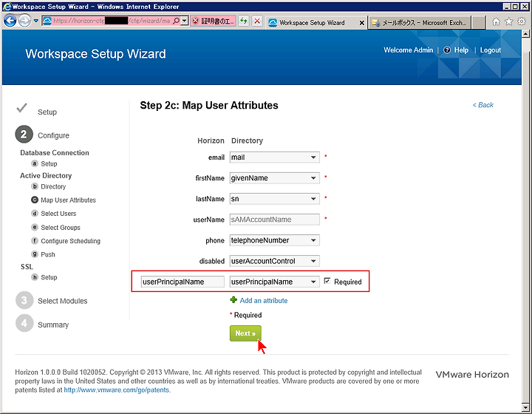
Task: Click the green plus add icon
Action: [x=233, y=300]
